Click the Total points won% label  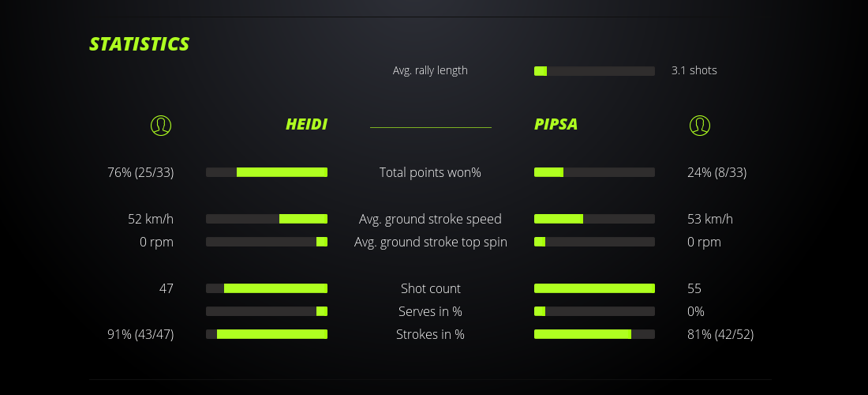430,172
